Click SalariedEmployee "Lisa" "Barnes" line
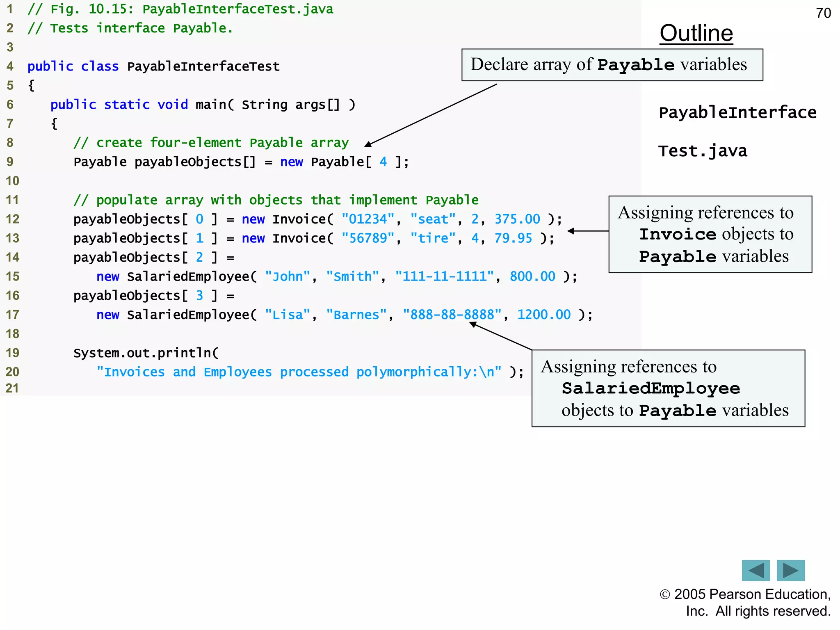840x630 pixels. (x=345, y=315)
